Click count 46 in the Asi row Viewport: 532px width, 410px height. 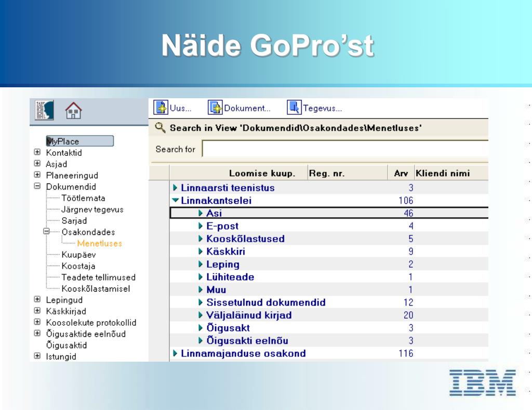click(x=408, y=213)
